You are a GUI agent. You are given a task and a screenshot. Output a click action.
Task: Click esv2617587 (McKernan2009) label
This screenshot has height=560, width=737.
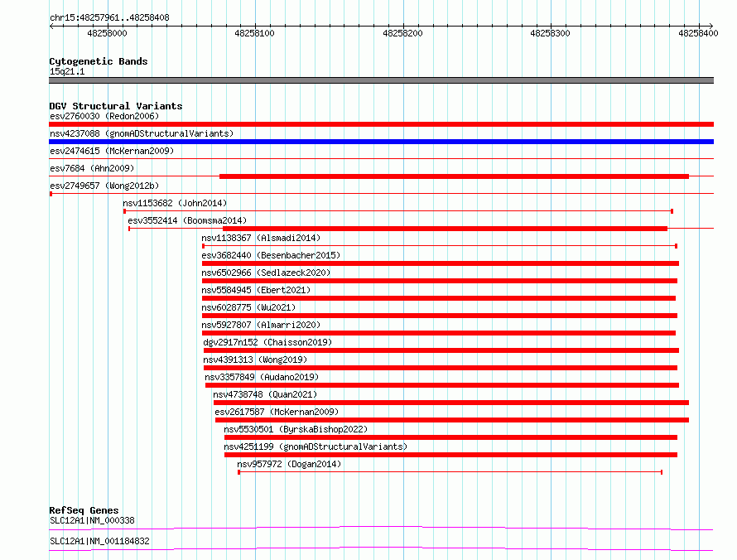pyautogui.click(x=277, y=412)
